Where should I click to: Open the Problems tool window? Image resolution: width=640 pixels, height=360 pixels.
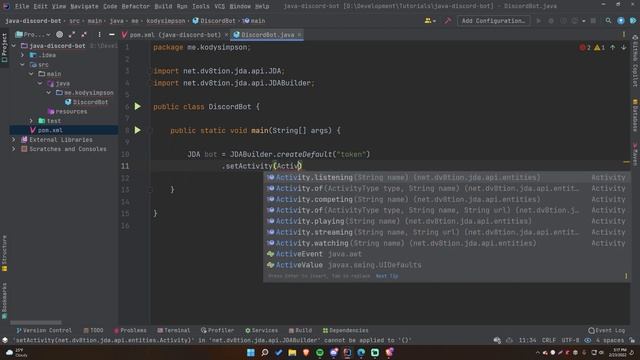(130, 330)
